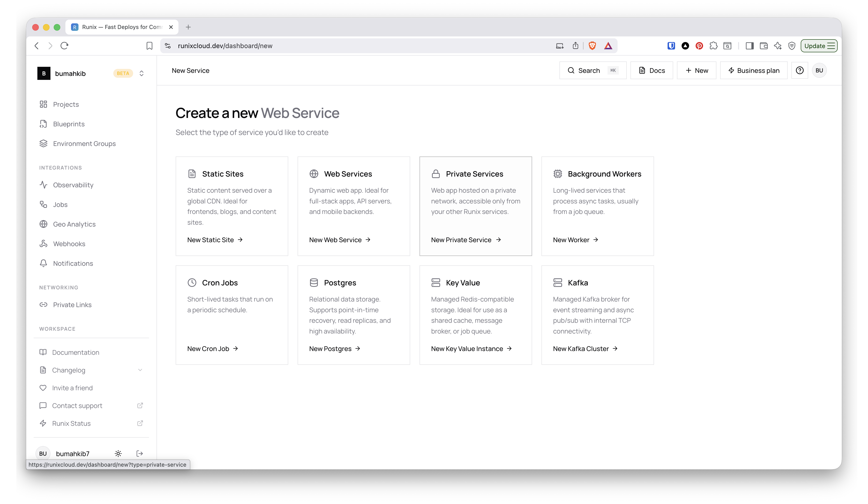Expand the bumahkib workspace switcher
The height and width of the screenshot is (504, 868).
[x=142, y=73]
